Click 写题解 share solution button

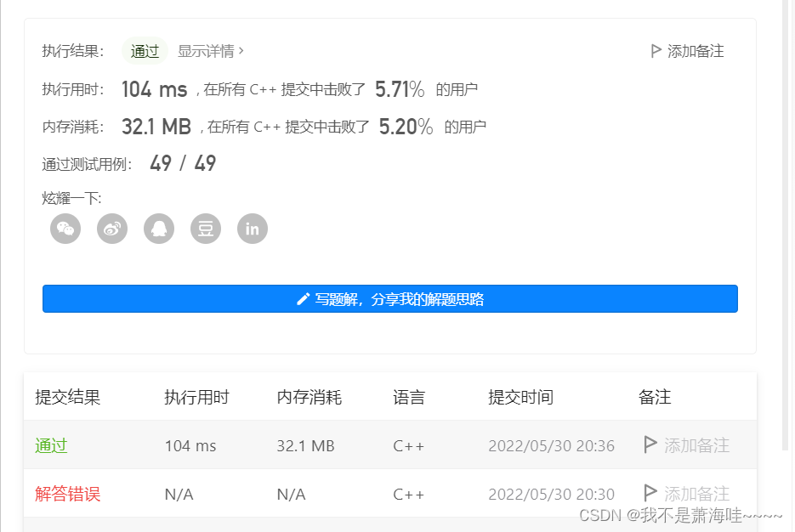[x=390, y=299]
